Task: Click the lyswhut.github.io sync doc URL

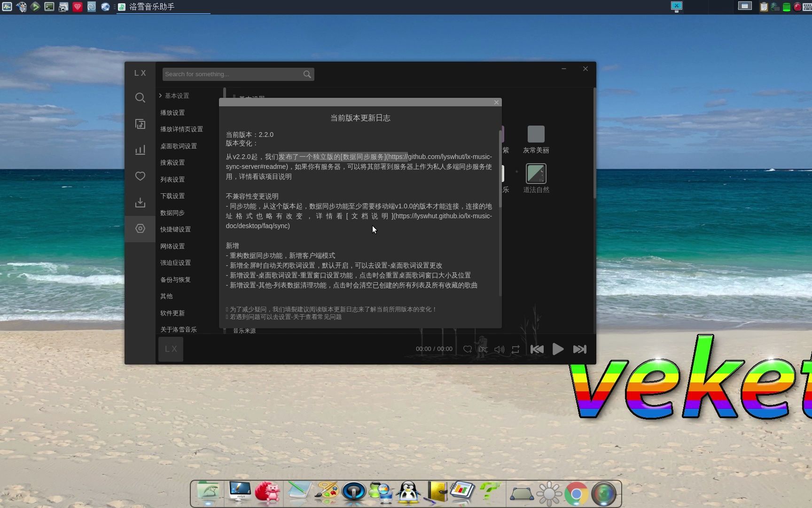Action: coord(359,221)
